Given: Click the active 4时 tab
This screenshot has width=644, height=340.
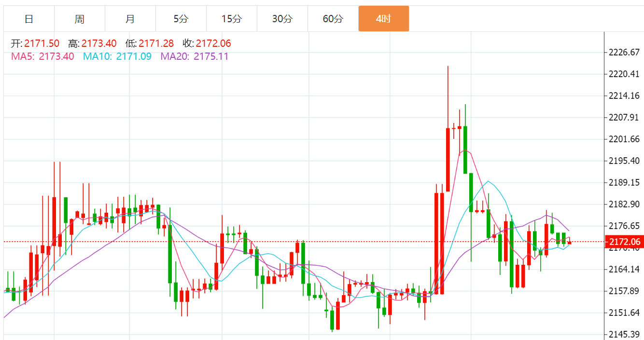Looking at the screenshot, I should [x=384, y=19].
